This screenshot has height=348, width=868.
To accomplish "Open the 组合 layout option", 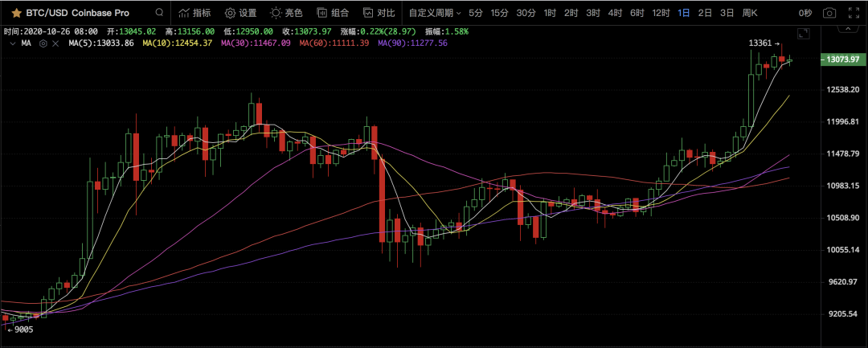I will pyautogui.click(x=333, y=12).
